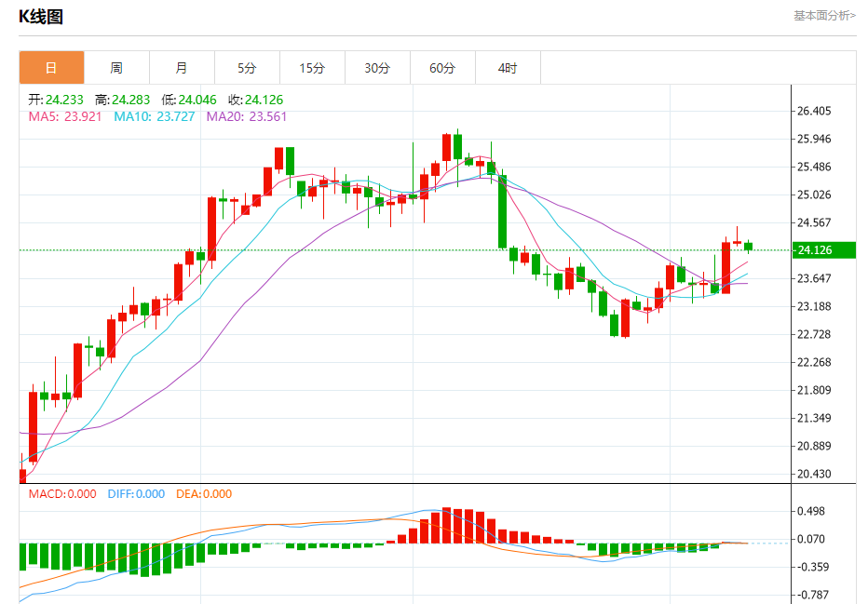Open the 基本面分析> link
This screenshot has height=604, width=868.
point(824,16)
